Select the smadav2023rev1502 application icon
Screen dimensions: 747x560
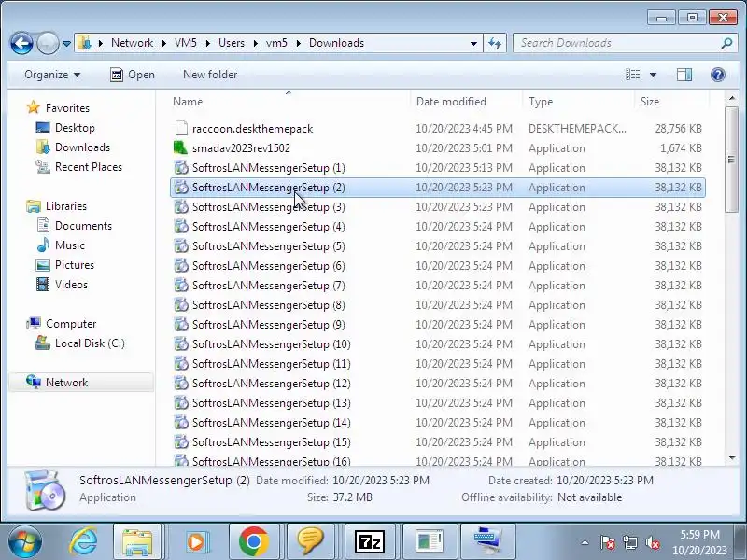click(x=181, y=147)
